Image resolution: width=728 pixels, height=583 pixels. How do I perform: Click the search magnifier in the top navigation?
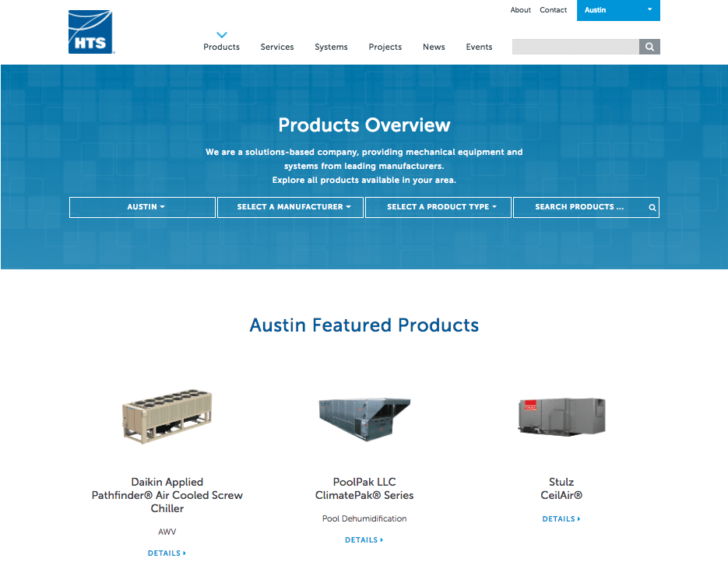click(649, 47)
